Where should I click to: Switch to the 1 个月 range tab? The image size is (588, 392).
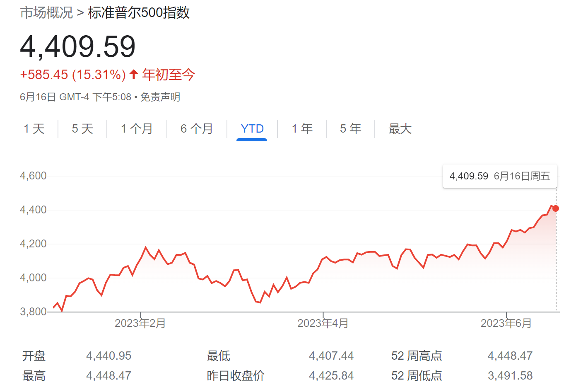pyautogui.click(x=137, y=129)
